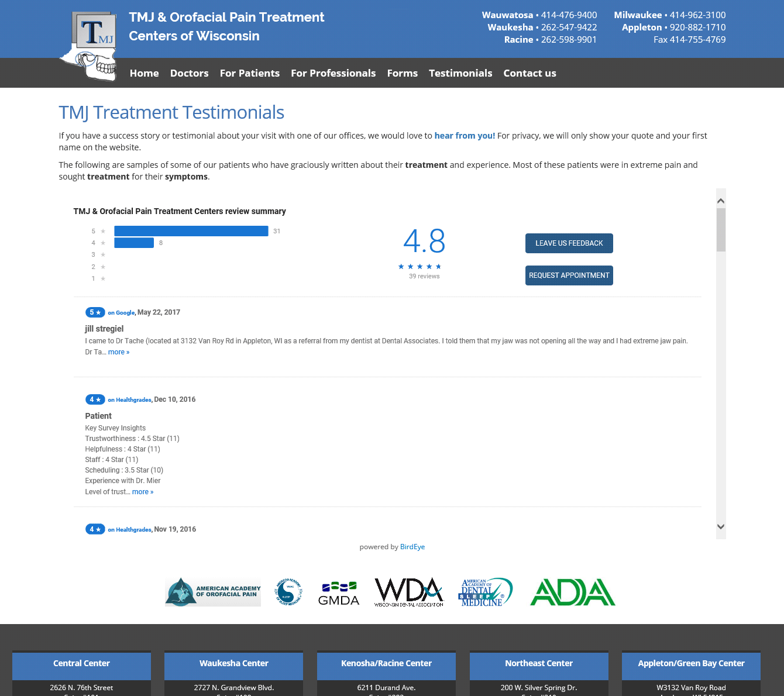
Task: Click the round blue sleep academy seal
Action: (288, 592)
